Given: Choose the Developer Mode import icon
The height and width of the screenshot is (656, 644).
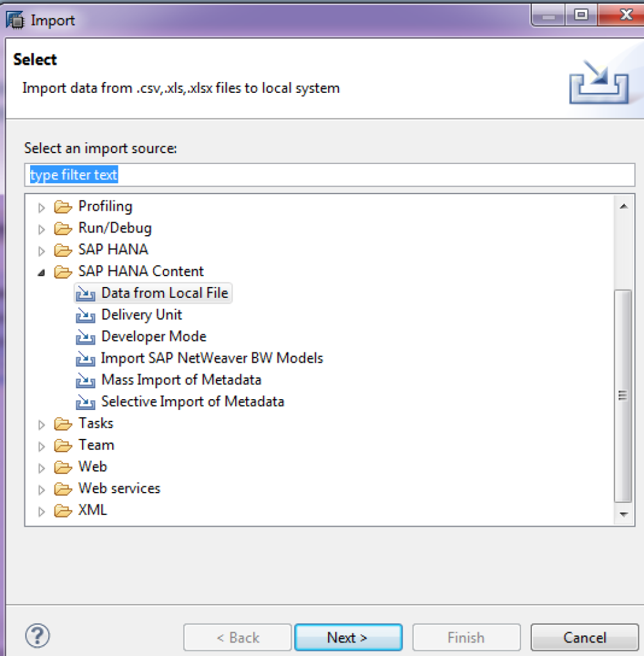Looking at the screenshot, I should 85,337.
